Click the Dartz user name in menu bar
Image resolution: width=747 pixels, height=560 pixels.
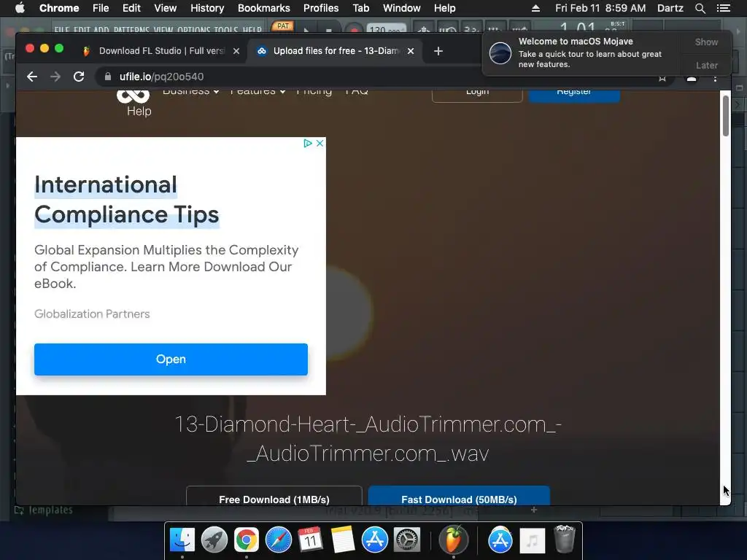tap(670, 8)
